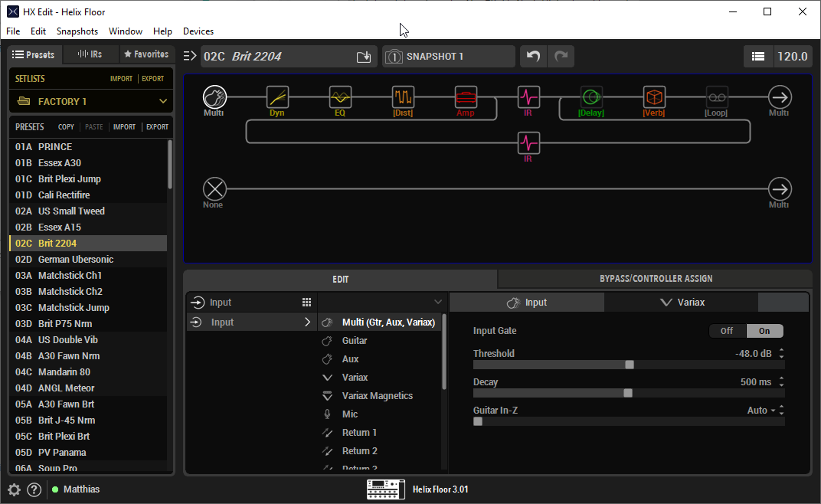
Task: Click the save preset icon
Action: coord(364,57)
